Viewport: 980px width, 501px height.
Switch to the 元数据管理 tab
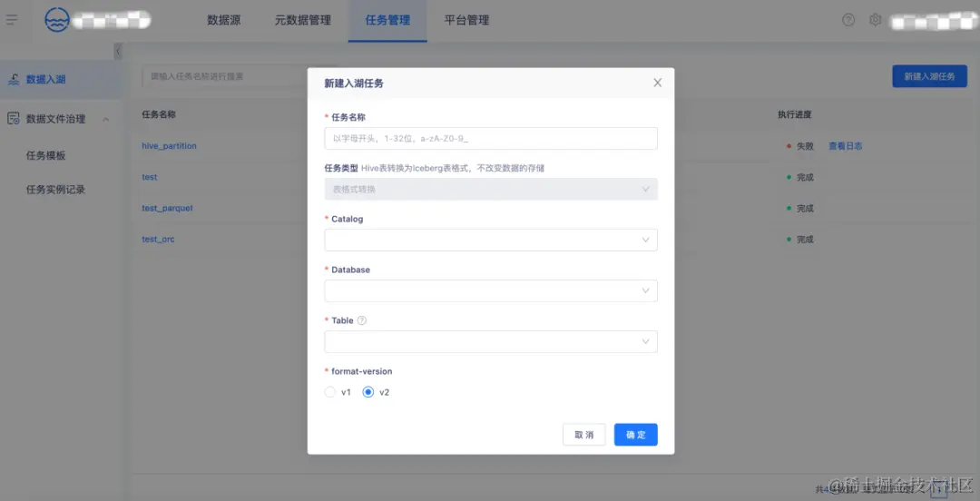302,20
